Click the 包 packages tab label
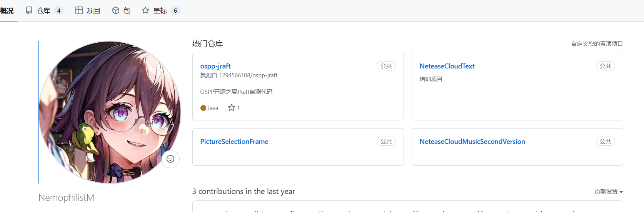 click(x=127, y=10)
